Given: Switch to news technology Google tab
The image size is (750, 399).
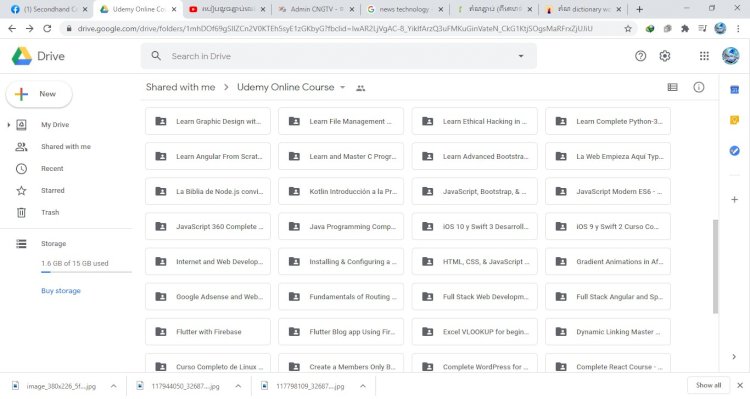Looking at the screenshot, I should point(405,9).
